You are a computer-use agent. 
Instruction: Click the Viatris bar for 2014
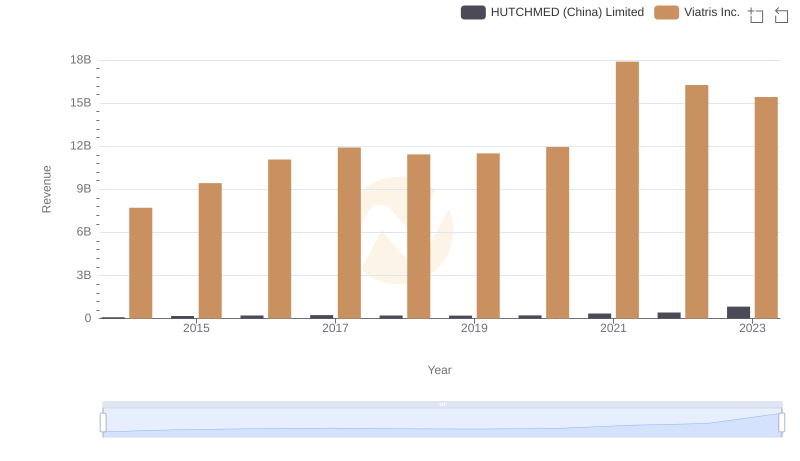tap(140, 263)
